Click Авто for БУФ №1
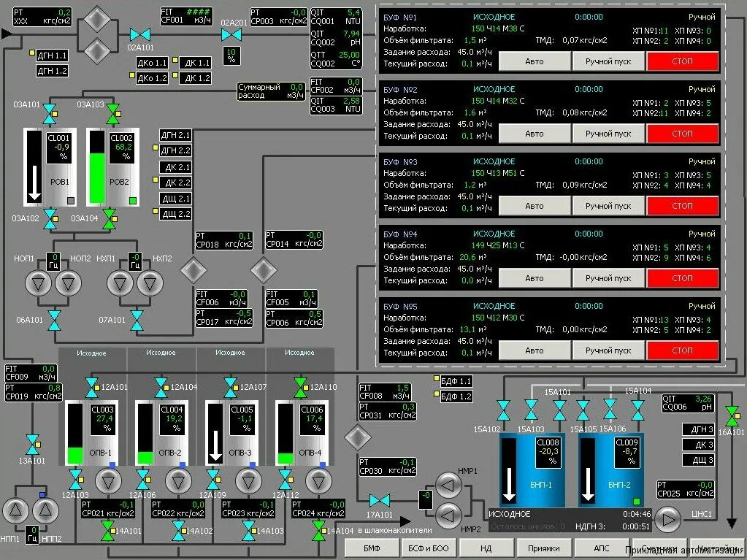 535,61
